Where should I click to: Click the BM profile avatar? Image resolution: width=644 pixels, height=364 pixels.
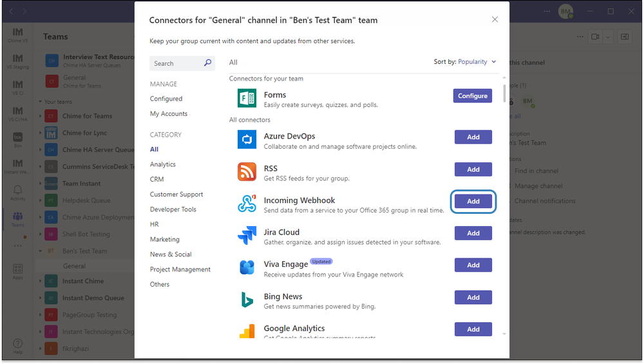click(565, 12)
